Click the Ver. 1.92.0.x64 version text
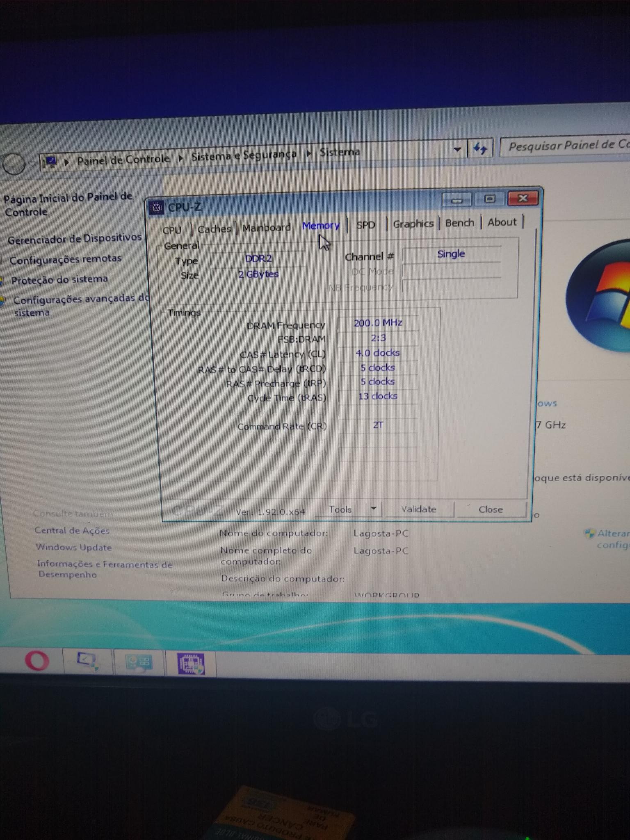The width and height of the screenshot is (630, 840). click(270, 512)
